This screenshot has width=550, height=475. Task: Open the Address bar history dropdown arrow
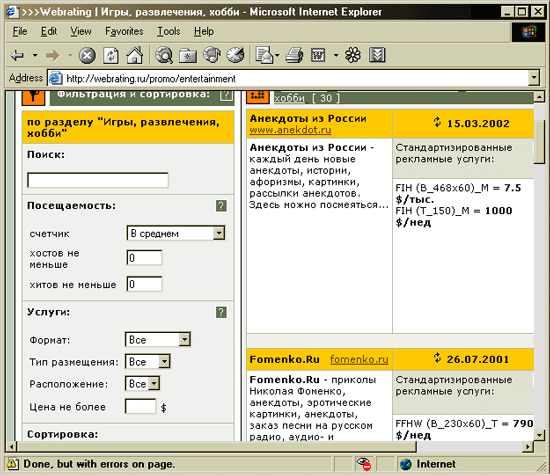pos(534,78)
